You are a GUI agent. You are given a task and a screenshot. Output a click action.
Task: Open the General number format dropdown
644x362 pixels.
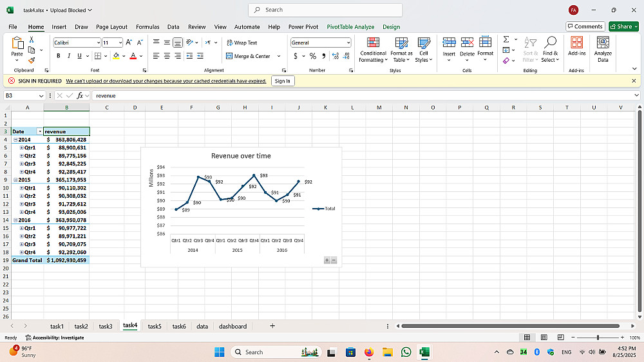coord(348,43)
